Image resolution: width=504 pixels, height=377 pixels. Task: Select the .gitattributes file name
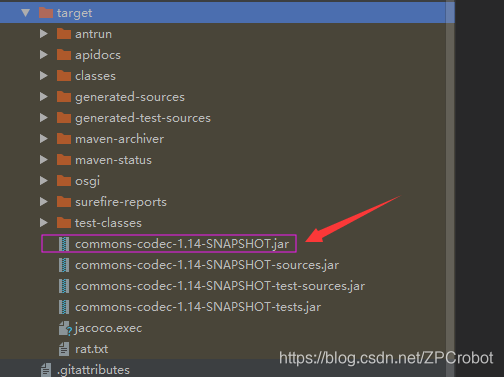(93, 370)
